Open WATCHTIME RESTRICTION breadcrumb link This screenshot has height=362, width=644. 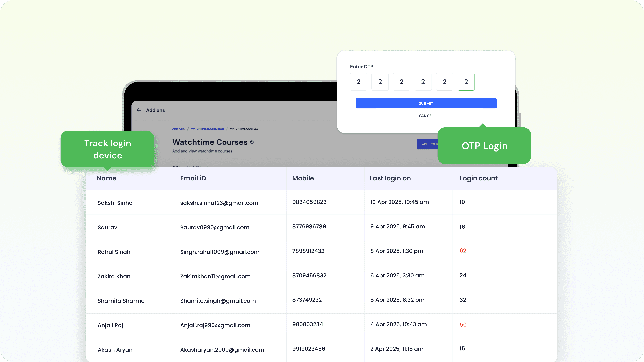[x=207, y=129]
